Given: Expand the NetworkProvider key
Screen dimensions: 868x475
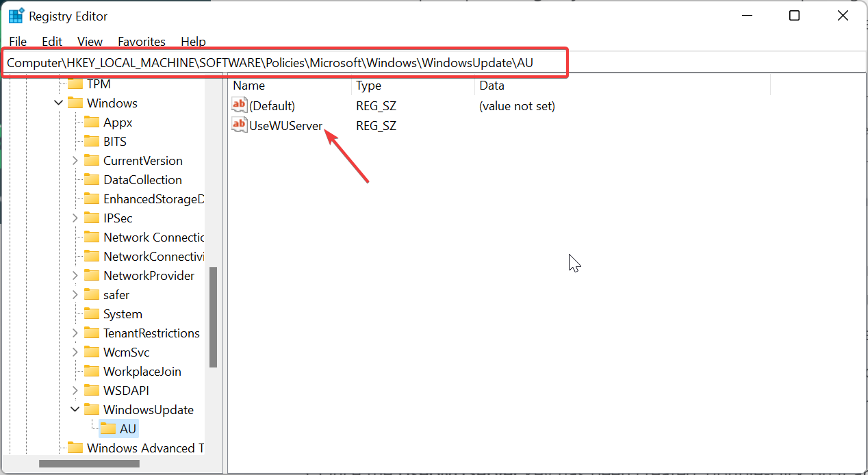Looking at the screenshot, I should (x=75, y=276).
